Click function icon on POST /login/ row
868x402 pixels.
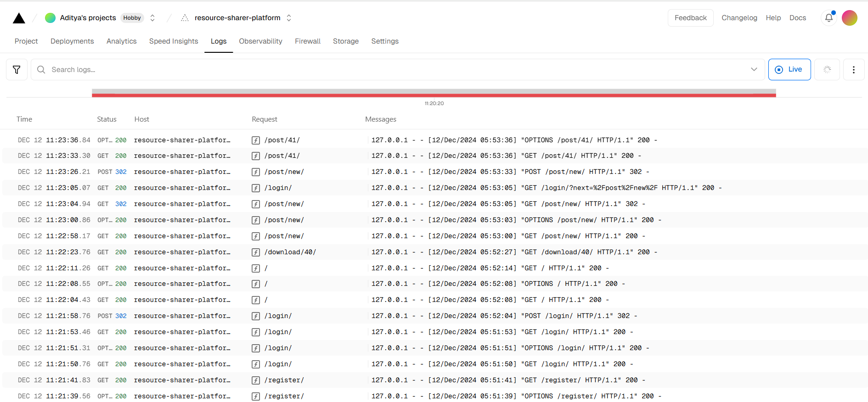(x=256, y=316)
